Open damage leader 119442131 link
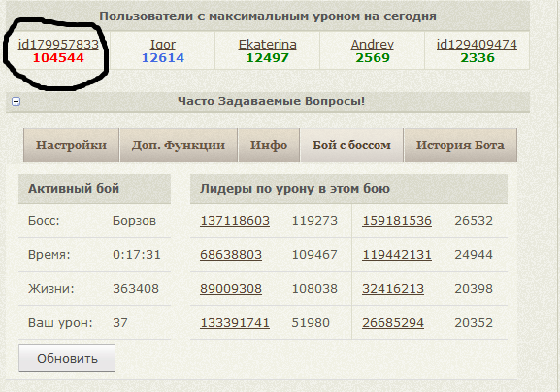The image size is (560, 392). [397, 255]
